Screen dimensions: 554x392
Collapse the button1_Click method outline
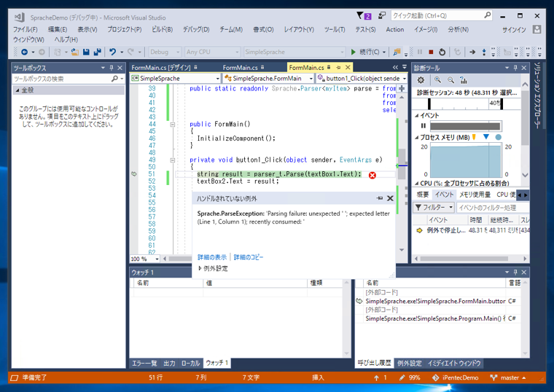point(173,160)
